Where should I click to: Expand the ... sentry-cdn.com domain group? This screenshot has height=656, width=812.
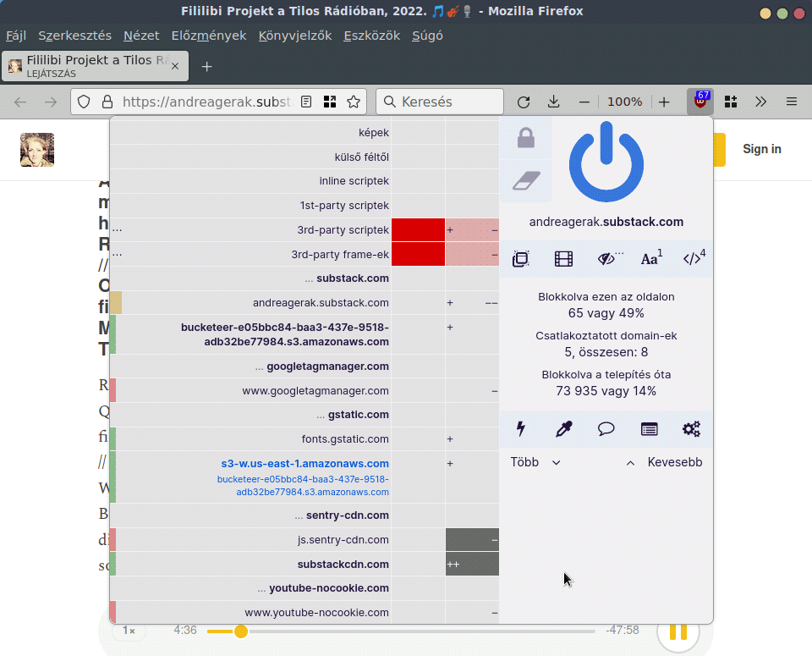point(341,515)
